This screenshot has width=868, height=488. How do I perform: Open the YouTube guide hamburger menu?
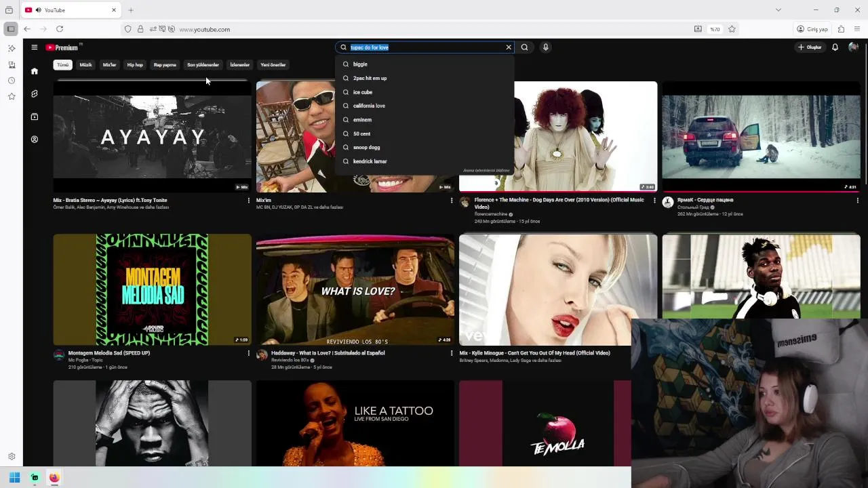click(34, 47)
